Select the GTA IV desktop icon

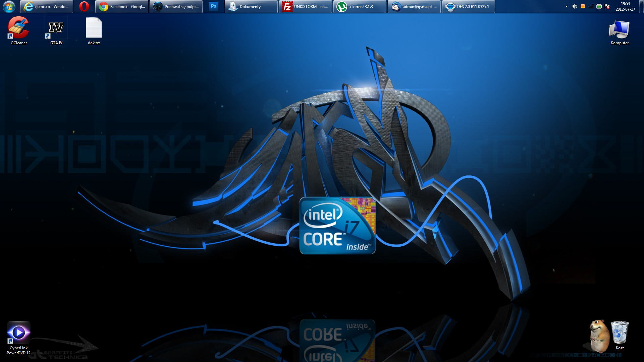(56, 28)
